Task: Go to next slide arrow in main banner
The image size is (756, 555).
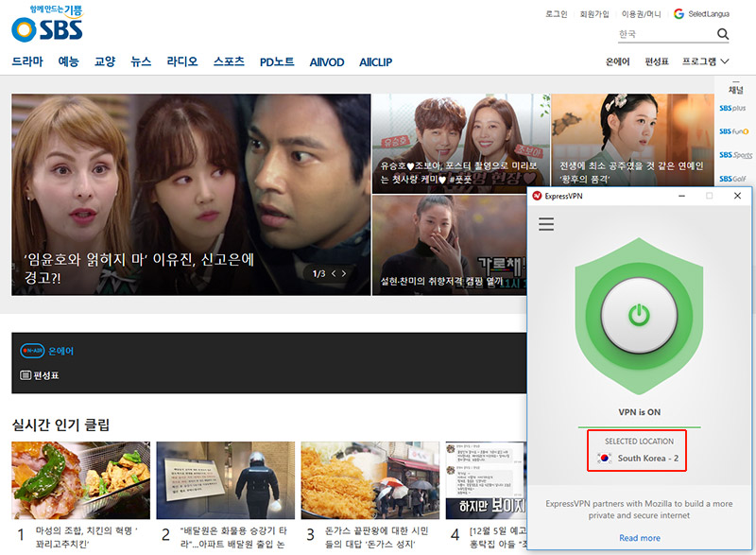Action: click(x=344, y=273)
